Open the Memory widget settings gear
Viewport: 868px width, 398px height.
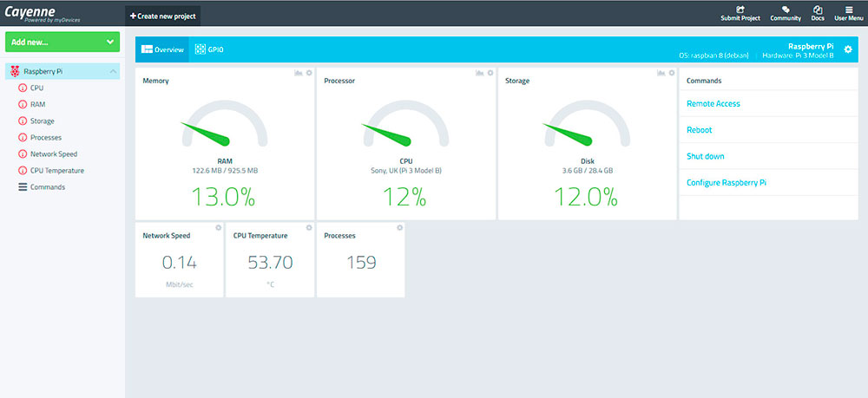[x=308, y=73]
